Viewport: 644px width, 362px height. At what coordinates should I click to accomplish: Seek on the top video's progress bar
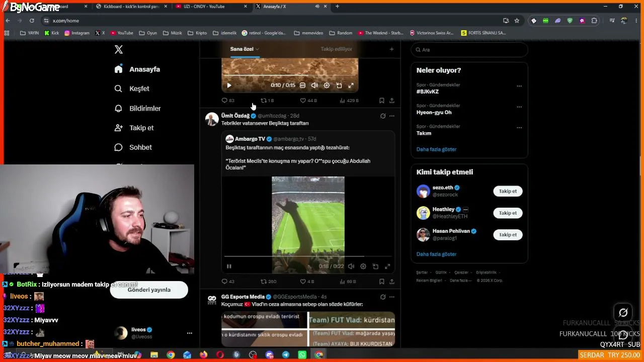click(290, 76)
